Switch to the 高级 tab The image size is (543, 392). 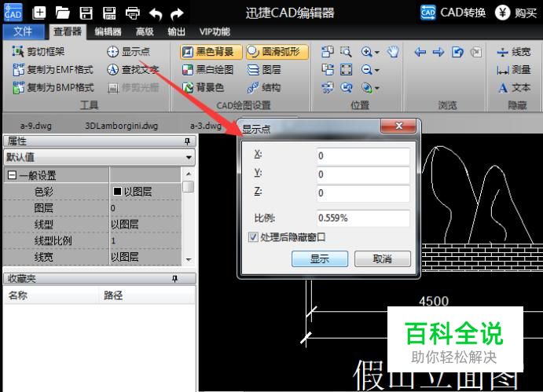click(145, 32)
